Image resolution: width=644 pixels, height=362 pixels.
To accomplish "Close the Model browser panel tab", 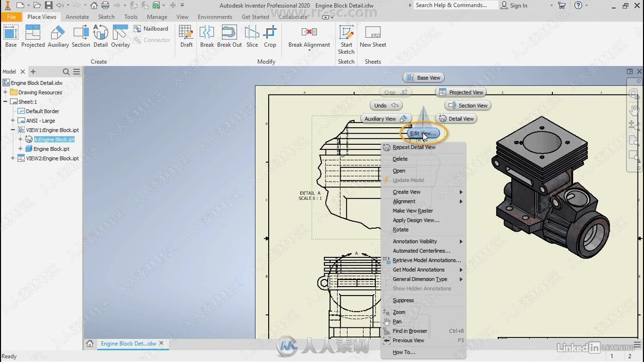I will click(x=23, y=72).
